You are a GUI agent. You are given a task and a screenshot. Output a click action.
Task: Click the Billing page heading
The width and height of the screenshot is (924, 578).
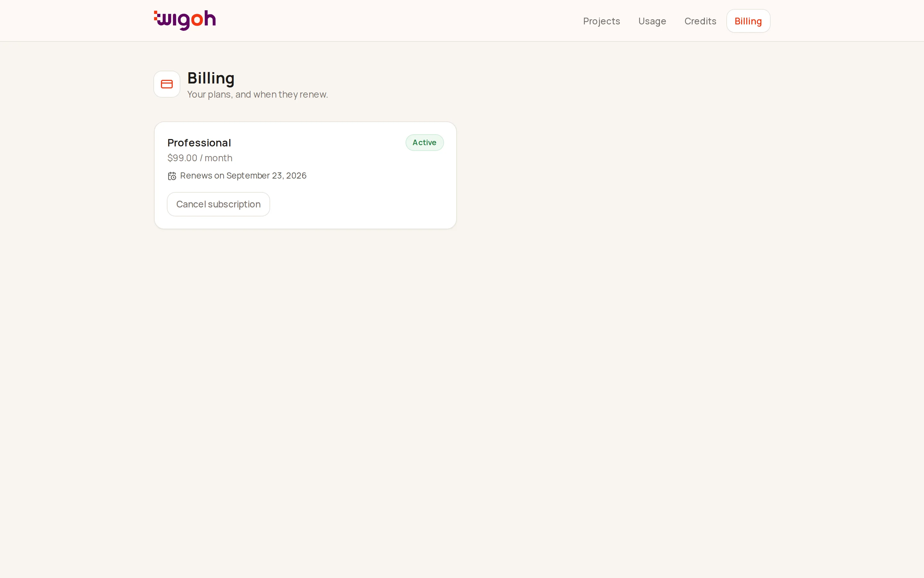pyautogui.click(x=211, y=78)
